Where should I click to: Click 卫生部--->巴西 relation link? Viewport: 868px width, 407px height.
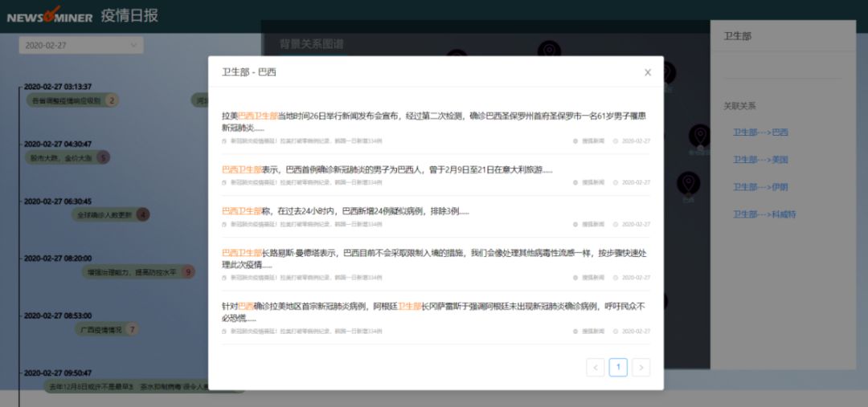tap(760, 132)
